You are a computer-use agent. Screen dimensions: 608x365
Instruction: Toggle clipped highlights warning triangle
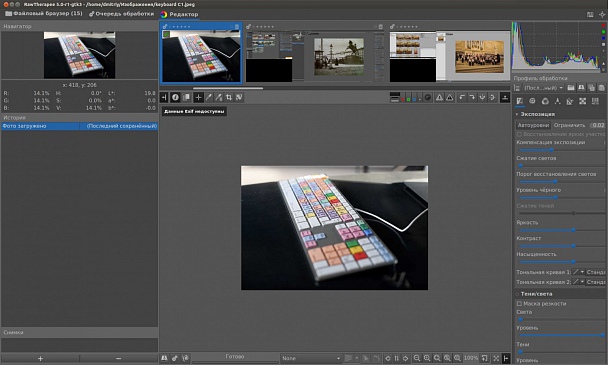pos(449,97)
